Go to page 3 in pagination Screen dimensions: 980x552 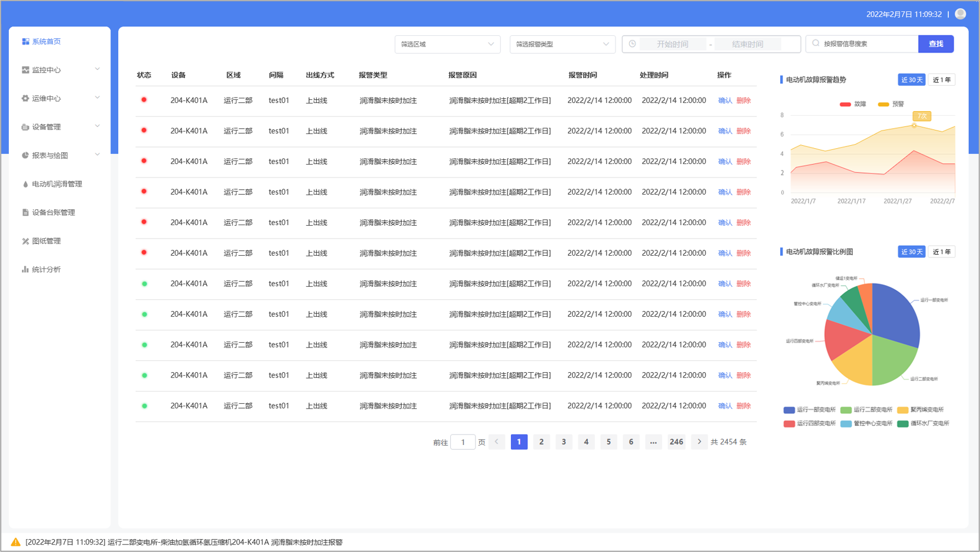pos(564,442)
